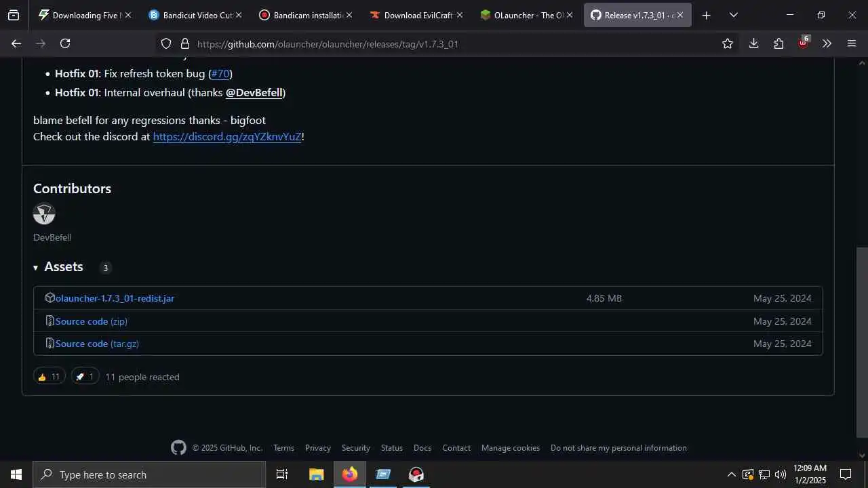Click the thumbs up reaction
This screenshot has width=868, height=488.
point(50,376)
